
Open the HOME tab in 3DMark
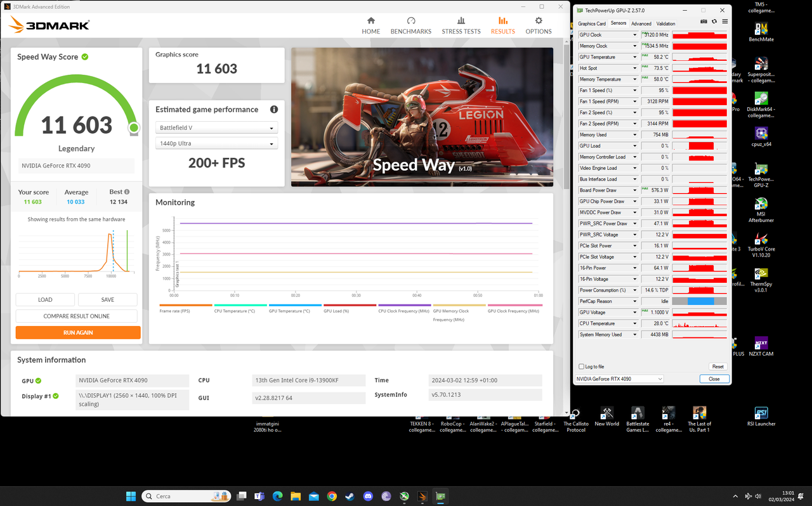pyautogui.click(x=371, y=25)
